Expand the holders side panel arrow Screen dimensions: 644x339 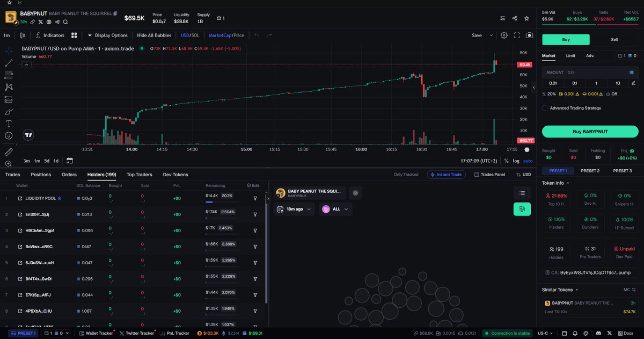[x=269, y=198]
